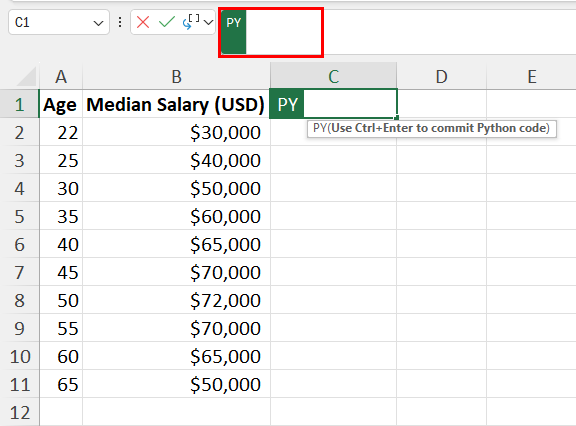Click the Median Salary (USD) header cell
This screenshot has height=426, width=576.
tap(176, 104)
